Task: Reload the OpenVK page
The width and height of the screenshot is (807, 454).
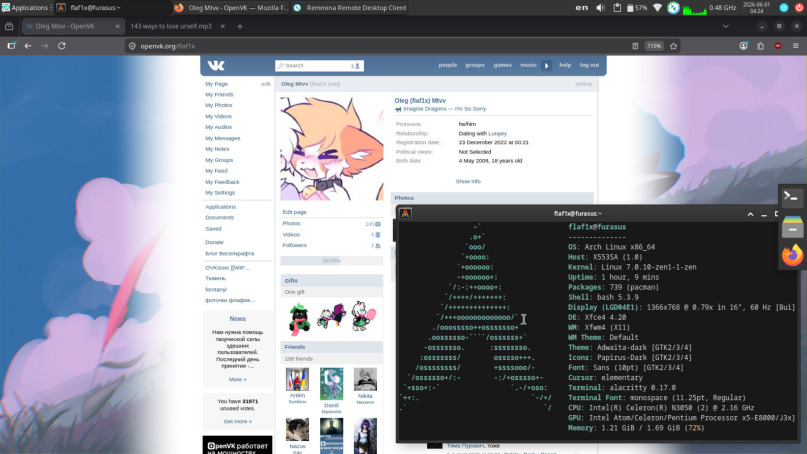Action: pyautogui.click(x=62, y=46)
